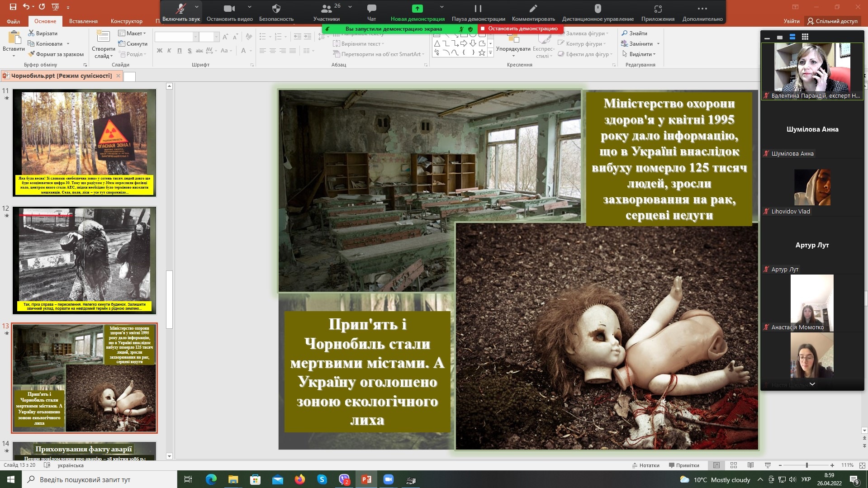Switch to Конструктор ribbon tab
Screen dimensions: 868x488
(126, 21)
